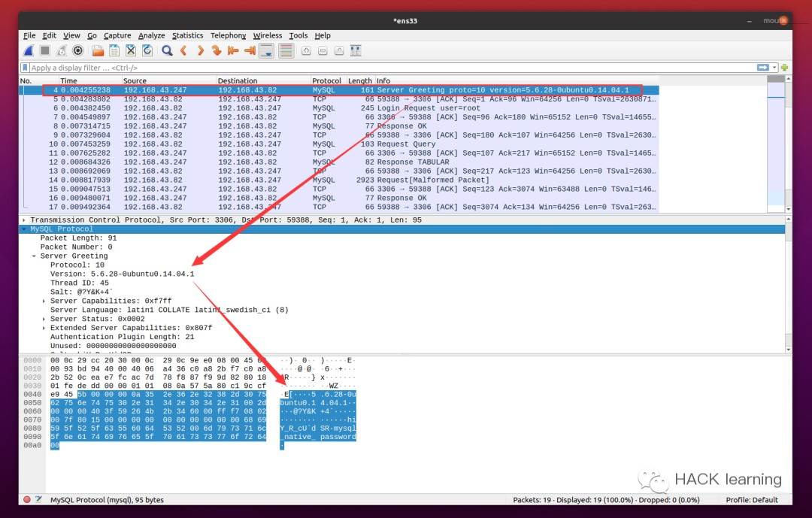Open the Telephony menu
Screen dimensions: 812x518
point(228,35)
